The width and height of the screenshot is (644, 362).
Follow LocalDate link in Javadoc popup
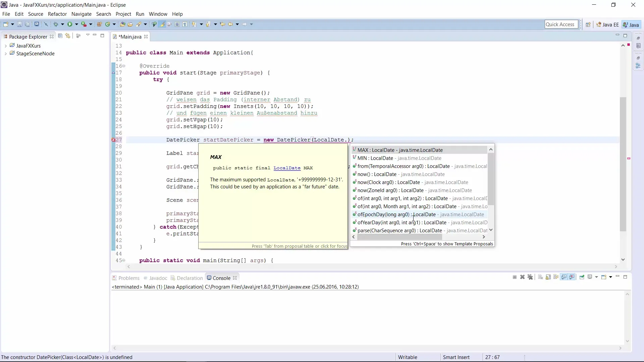pyautogui.click(x=287, y=168)
